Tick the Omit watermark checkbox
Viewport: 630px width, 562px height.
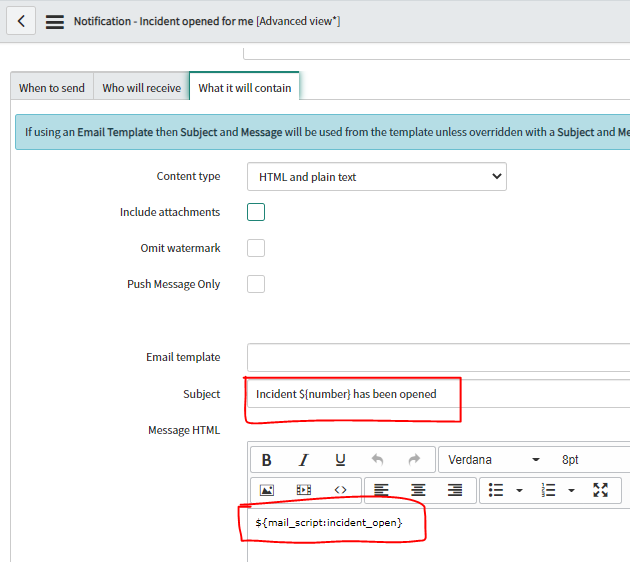coord(256,248)
